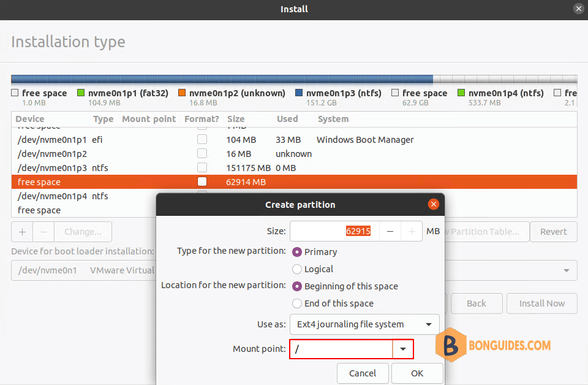Select Primary partition type
The image size is (588, 385).
point(298,252)
